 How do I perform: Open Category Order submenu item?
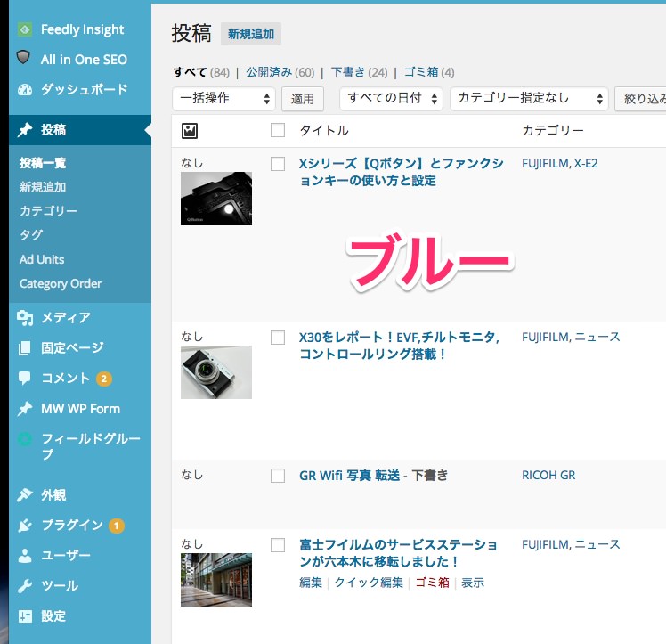[61, 284]
